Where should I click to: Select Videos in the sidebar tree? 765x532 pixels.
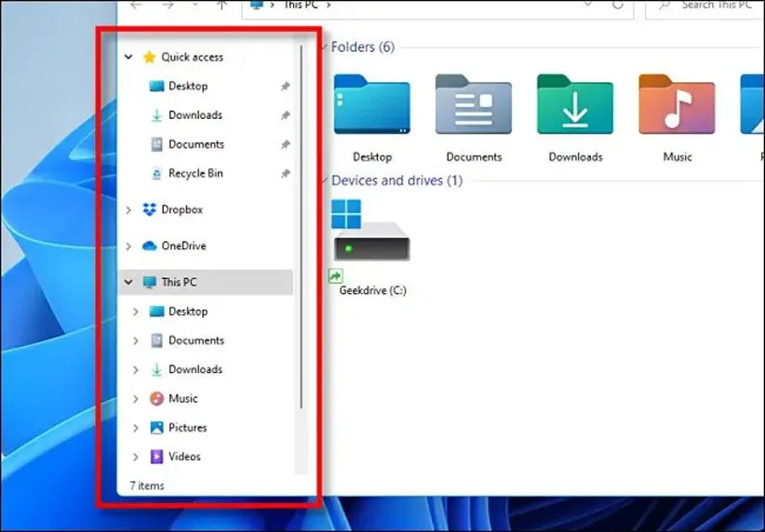(184, 457)
